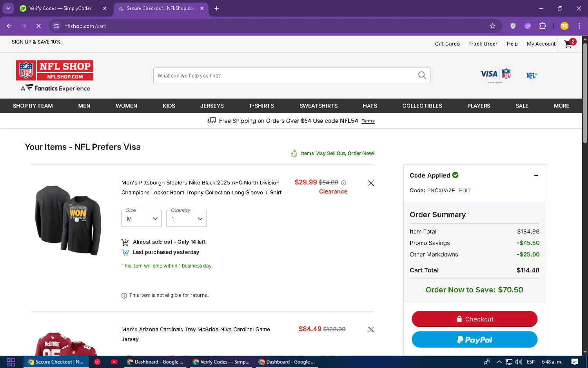588x368 pixels.
Task: Open the PLAYERS menu
Action: tap(479, 106)
